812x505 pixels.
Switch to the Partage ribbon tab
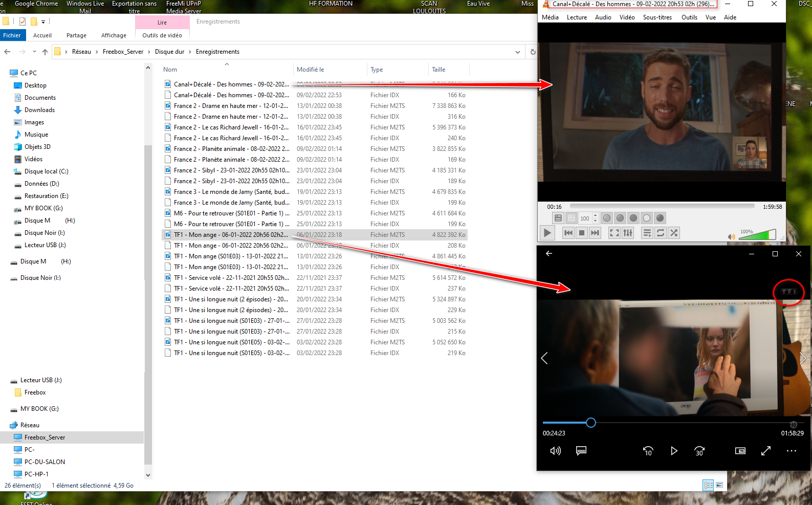pos(76,35)
